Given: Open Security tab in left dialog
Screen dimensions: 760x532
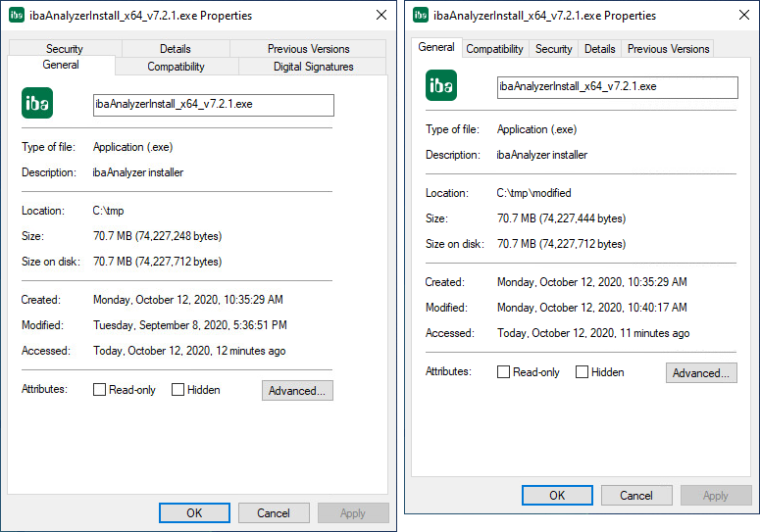Looking at the screenshot, I should tap(65, 49).
